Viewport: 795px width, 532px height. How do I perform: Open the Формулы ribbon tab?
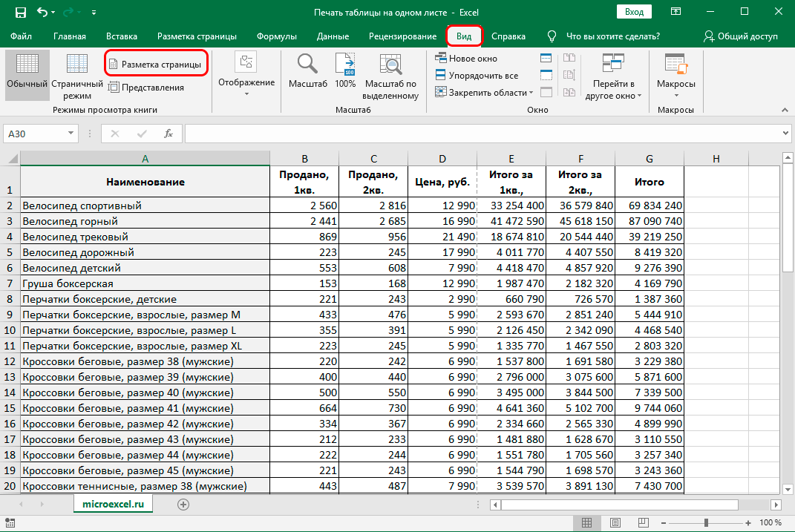tap(277, 36)
